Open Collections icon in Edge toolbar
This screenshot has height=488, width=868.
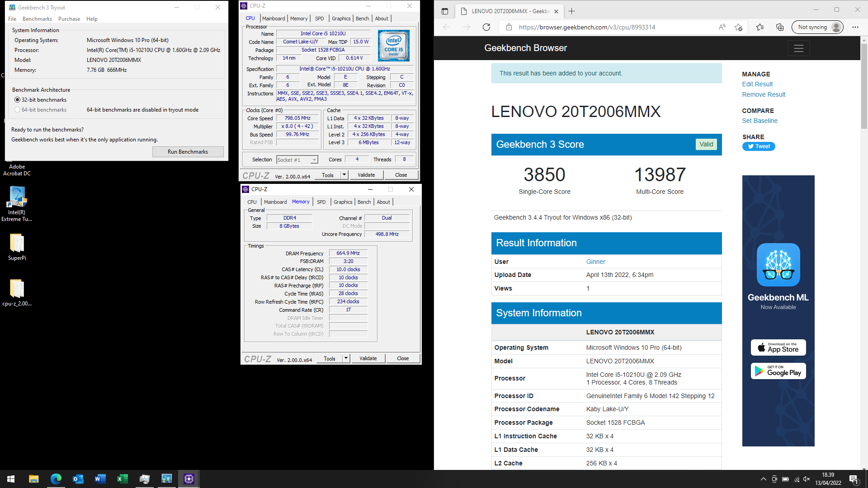[x=780, y=27]
